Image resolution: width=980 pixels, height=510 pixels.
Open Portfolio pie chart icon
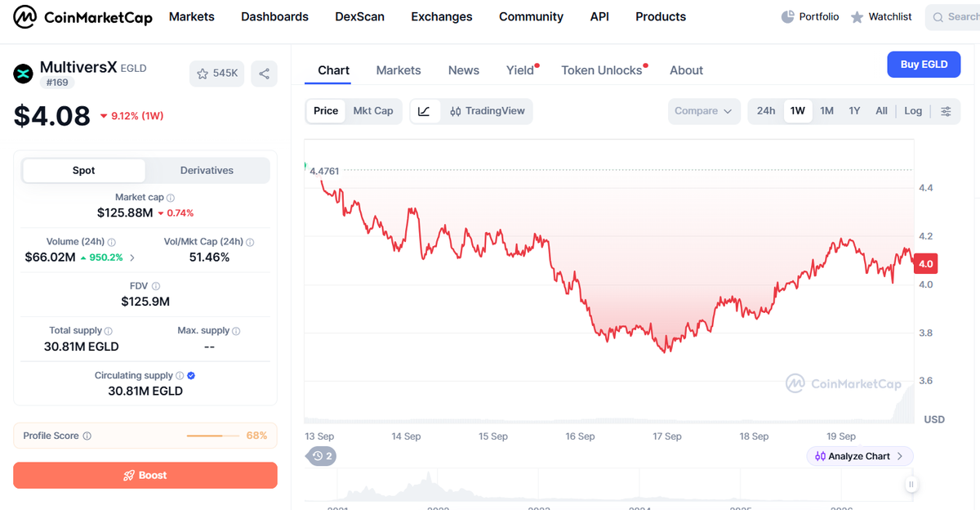tap(788, 16)
